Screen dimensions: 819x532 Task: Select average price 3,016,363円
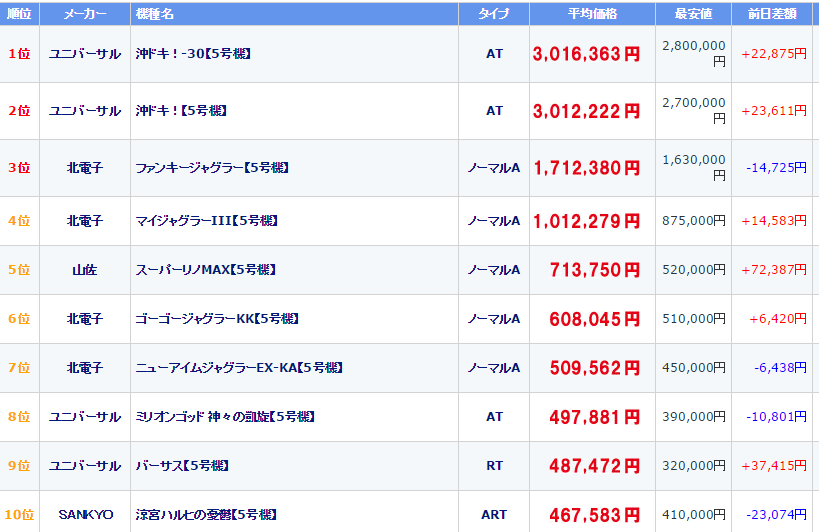click(586, 54)
